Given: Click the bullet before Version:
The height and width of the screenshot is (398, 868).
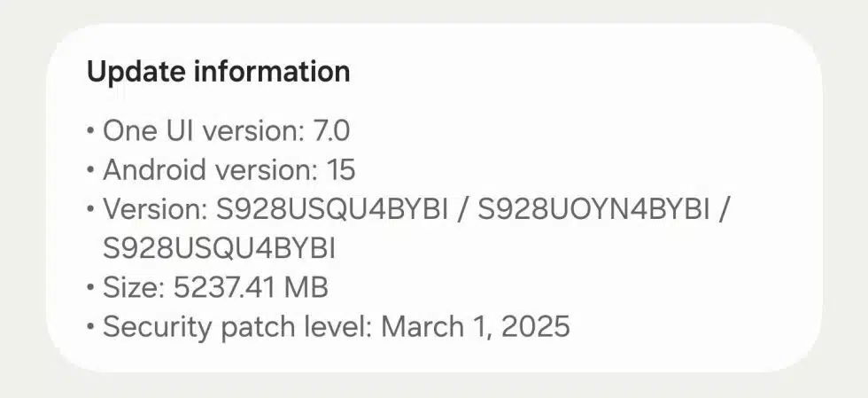Looking at the screenshot, I should [90, 210].
